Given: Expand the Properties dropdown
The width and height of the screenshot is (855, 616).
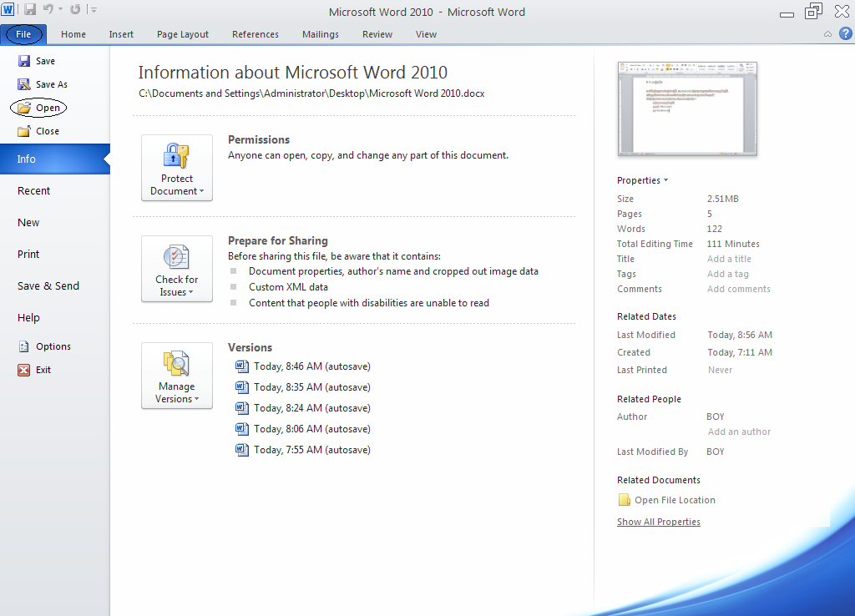Looking at the screenshot, I should pyautogui.click(x=642, y=180).
